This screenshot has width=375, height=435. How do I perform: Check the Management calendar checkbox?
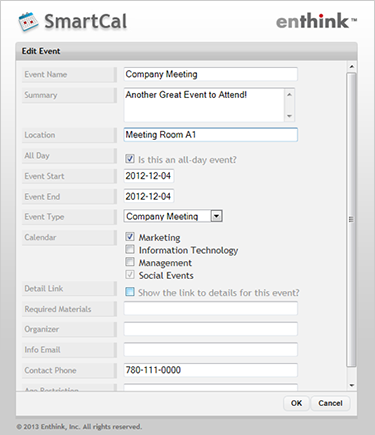click(x=130, y=262)
